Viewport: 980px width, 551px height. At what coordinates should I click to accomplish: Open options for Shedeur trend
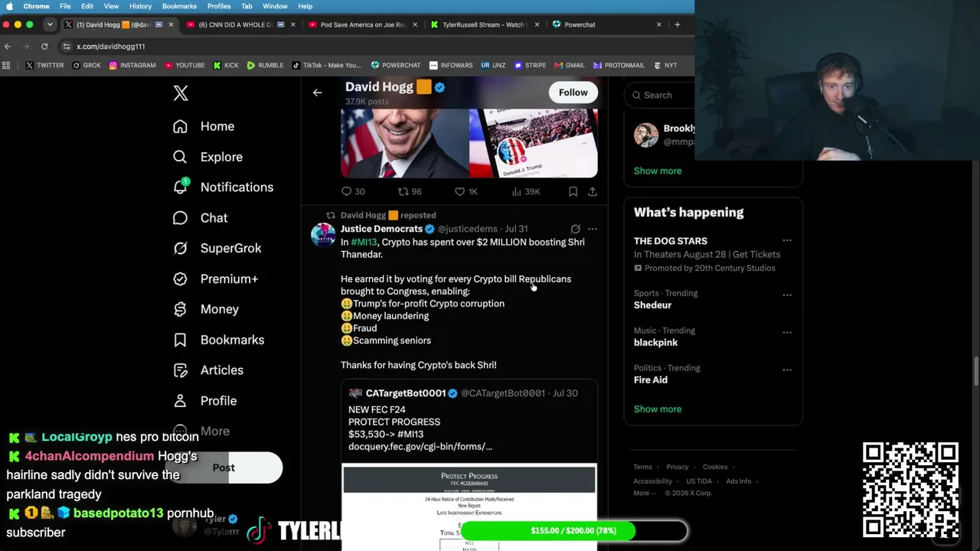tap(787, 295)
